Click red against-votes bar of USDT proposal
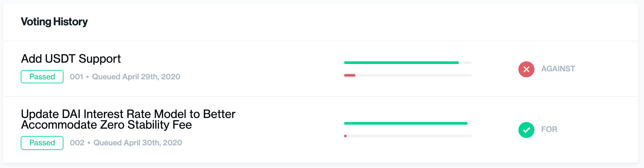 (349, 75)
